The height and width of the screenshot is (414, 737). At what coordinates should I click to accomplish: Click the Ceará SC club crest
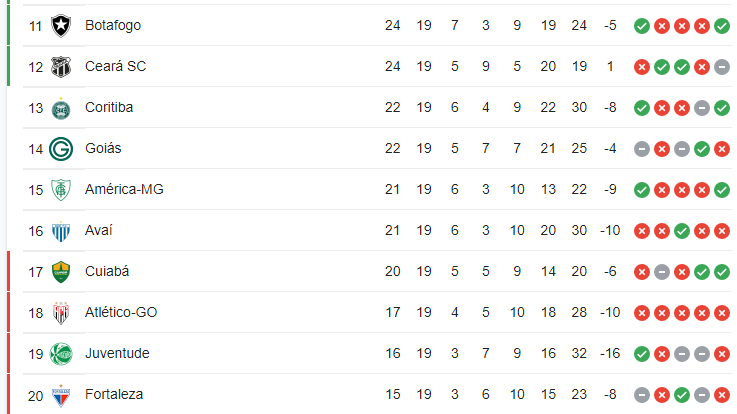(61, 67)
